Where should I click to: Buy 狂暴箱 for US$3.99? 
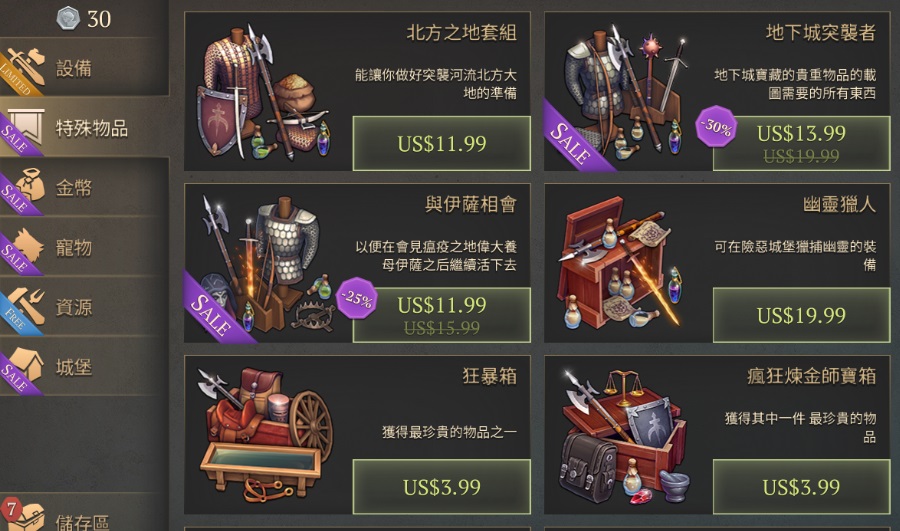pos(441,487)
